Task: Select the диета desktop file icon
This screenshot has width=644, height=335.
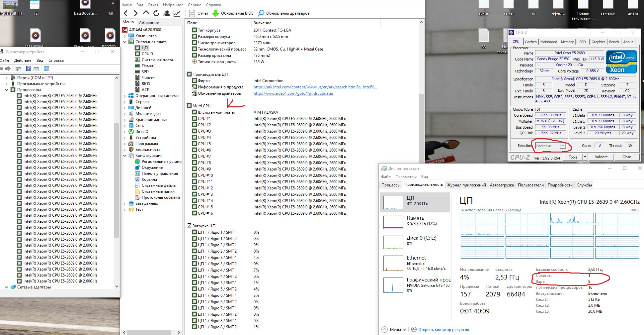Action: click(633, 8)
